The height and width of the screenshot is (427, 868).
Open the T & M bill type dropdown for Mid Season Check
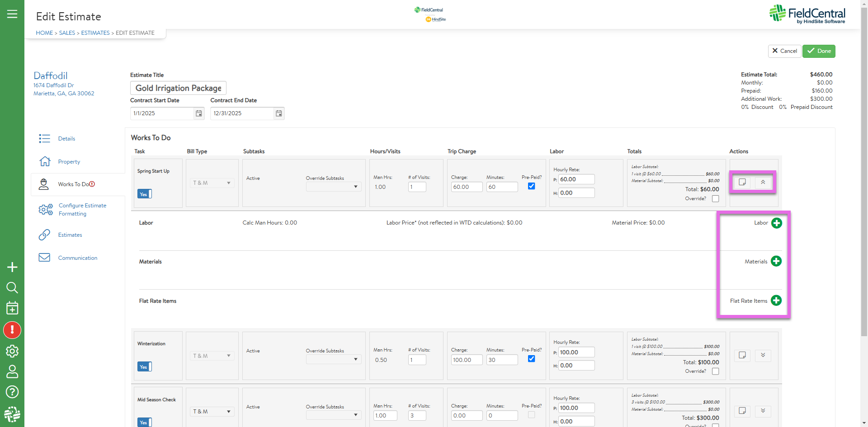coord(212,412)
